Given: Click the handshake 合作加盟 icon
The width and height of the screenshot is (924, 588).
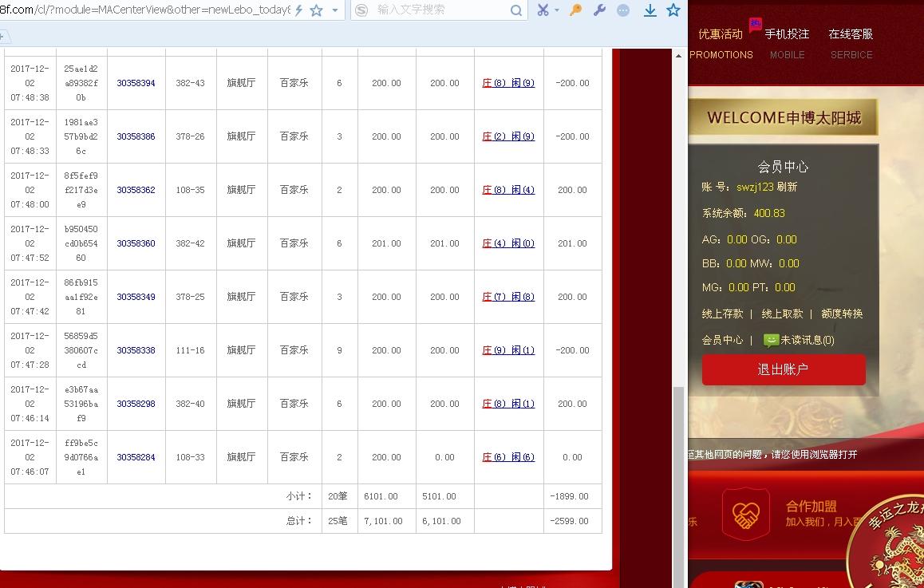Looking at the screenshot, I should (746, 514).
